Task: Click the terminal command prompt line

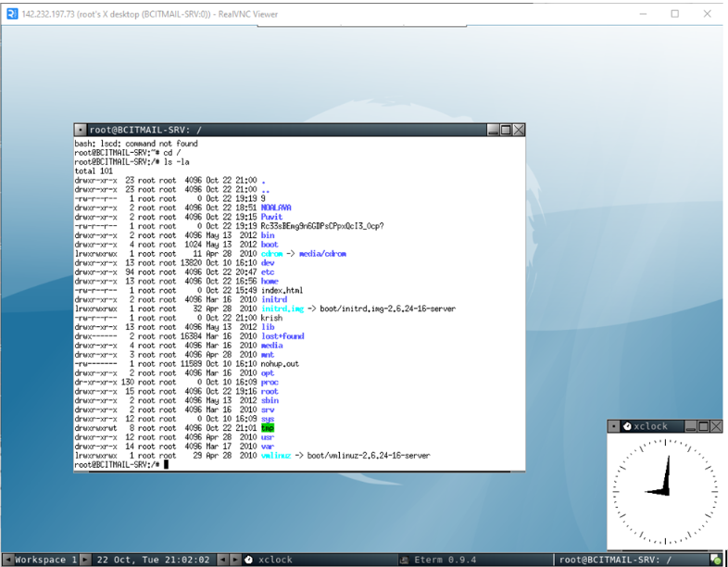Action: (120, 464)
